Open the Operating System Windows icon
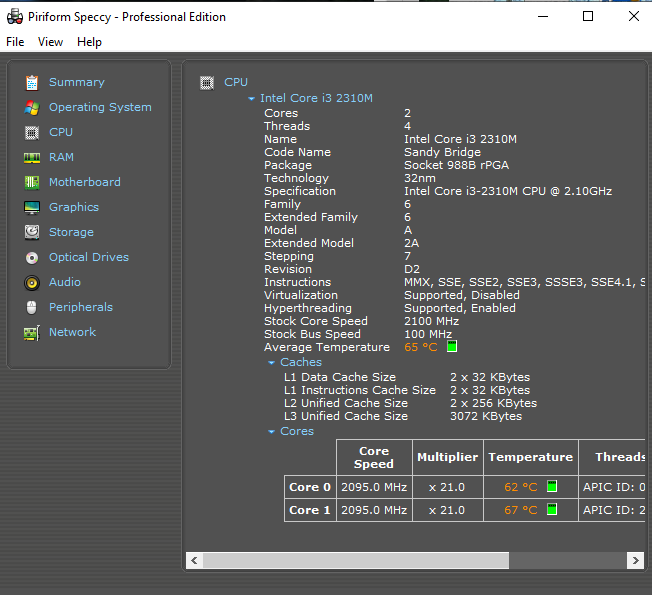The width and height of the screenshot is (652, 595). point(32,107)
